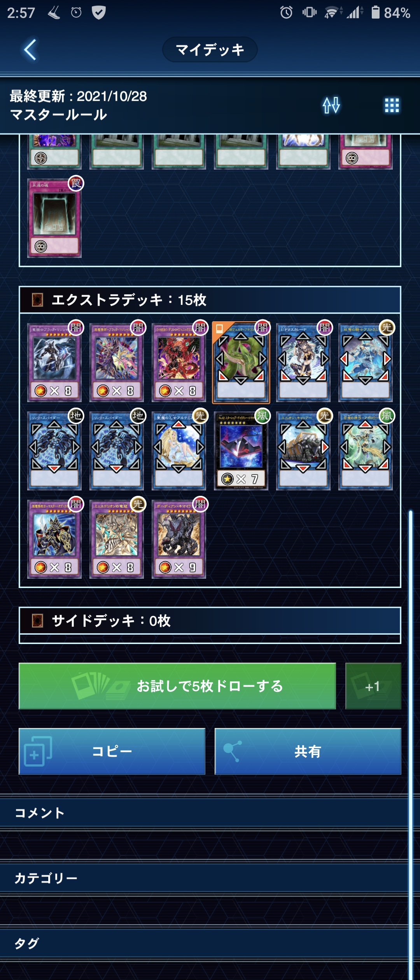Screen dimensions: 420x980
Task: Open the sort order arrows icon
Action: click(x=331, y=105)
